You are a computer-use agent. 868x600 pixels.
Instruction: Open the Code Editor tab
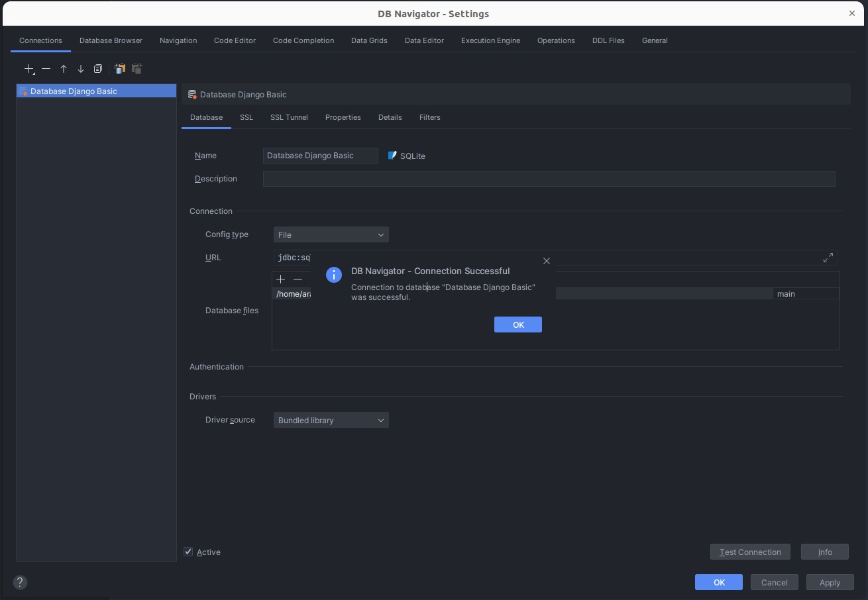pyautogui.click(x=235, y=40)
